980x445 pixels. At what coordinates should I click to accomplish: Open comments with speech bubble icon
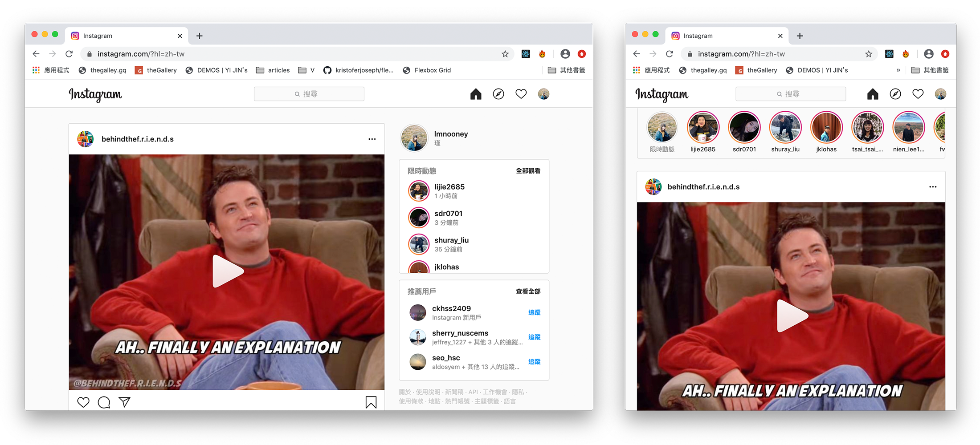[104, 402]
